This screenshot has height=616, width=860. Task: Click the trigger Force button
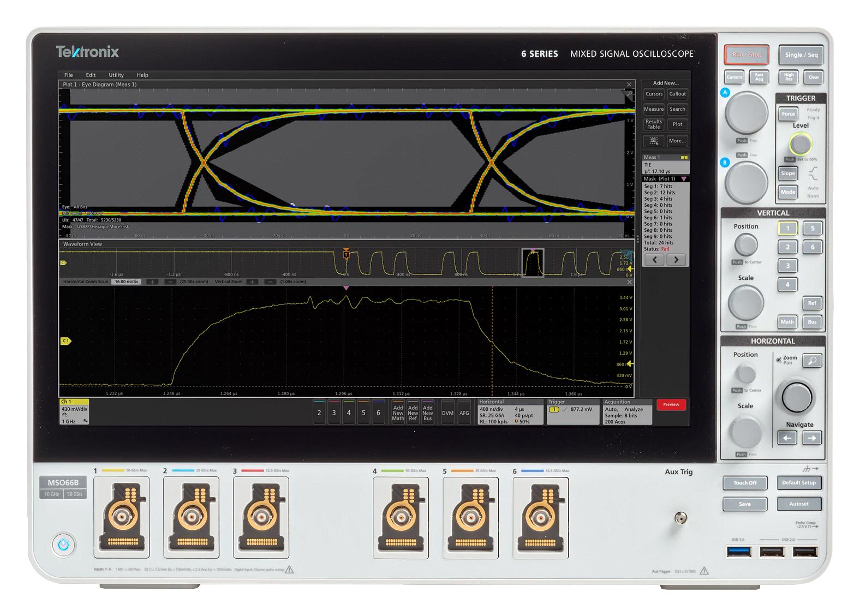tap(788, 114)
